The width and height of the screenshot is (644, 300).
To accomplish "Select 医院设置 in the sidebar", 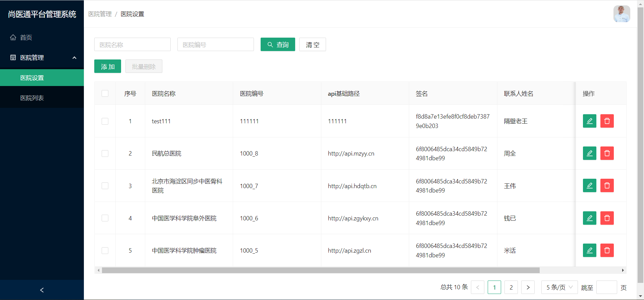I will pyautogui.click(x=42, y=78).
